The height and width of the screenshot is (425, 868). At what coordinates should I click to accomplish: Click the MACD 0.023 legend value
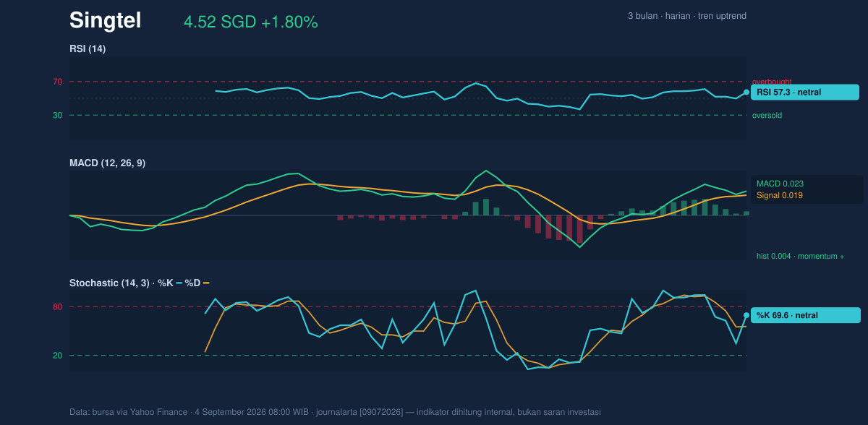[780, 184]
